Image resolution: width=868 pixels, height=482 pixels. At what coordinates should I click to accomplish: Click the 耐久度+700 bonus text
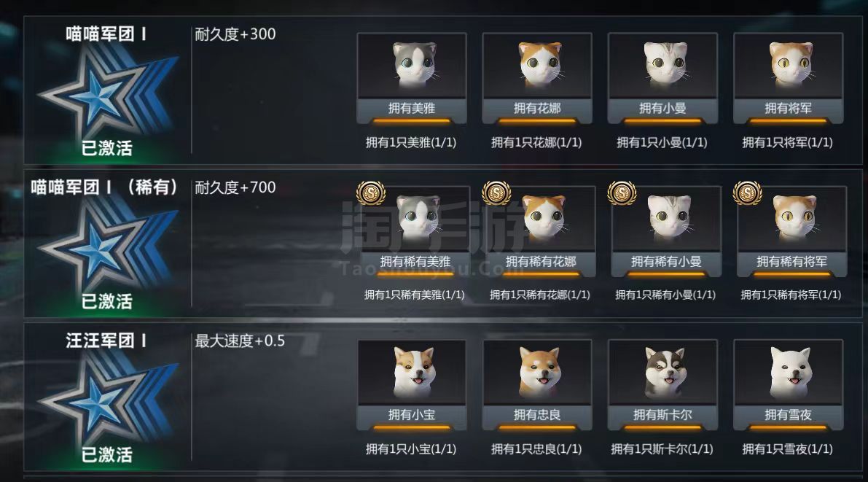[x=235, y=187]
